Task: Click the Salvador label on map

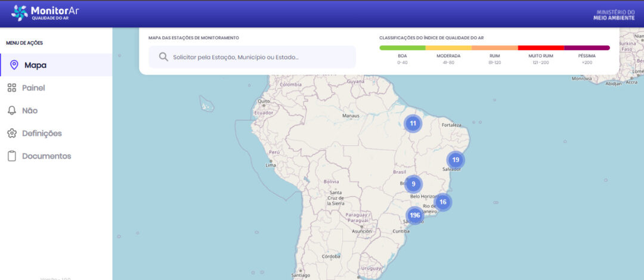Action: (452, 169)
